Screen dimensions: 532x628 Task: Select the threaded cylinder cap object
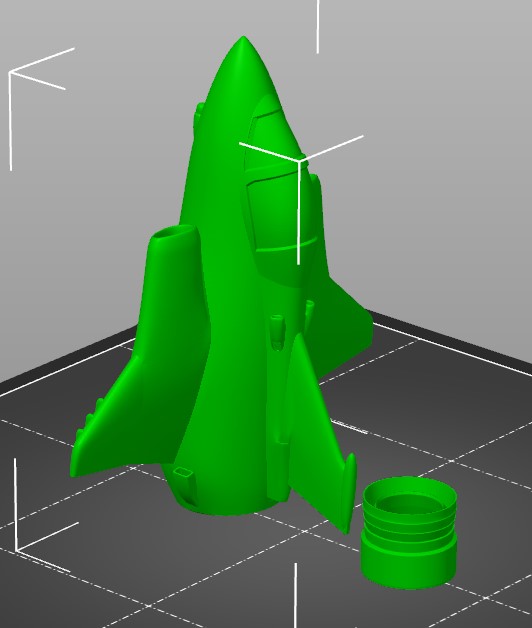coord(409,533)
